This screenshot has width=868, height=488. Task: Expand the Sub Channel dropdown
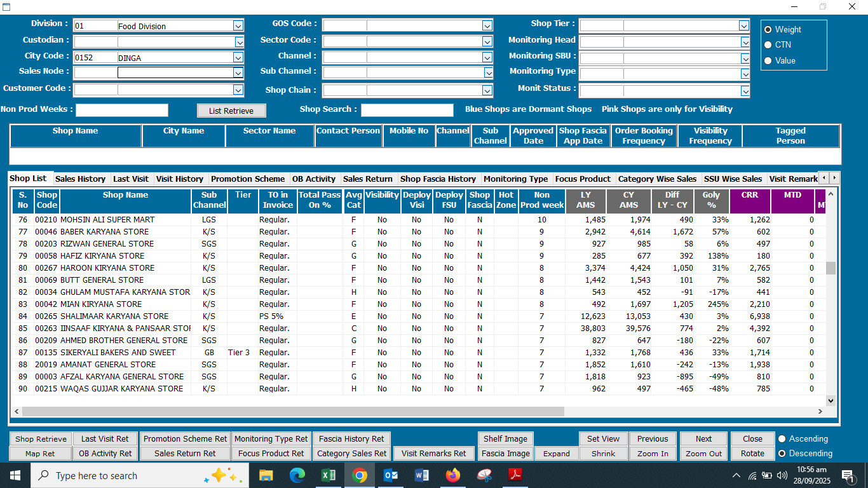487,73
